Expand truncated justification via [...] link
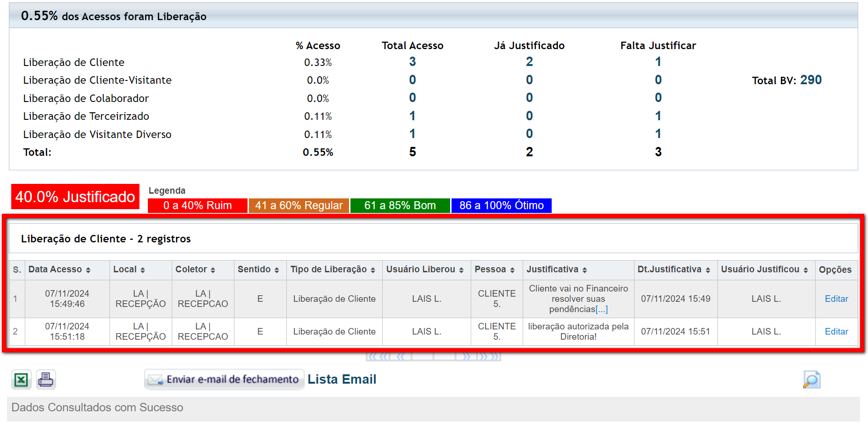Viewport: 868px width, 430px height. coord(601,309)
